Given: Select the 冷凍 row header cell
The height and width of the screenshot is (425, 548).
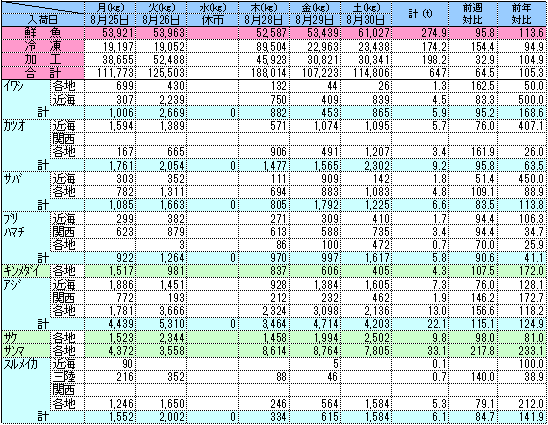Looking at the screenshot, I should [x=43, y=46].
